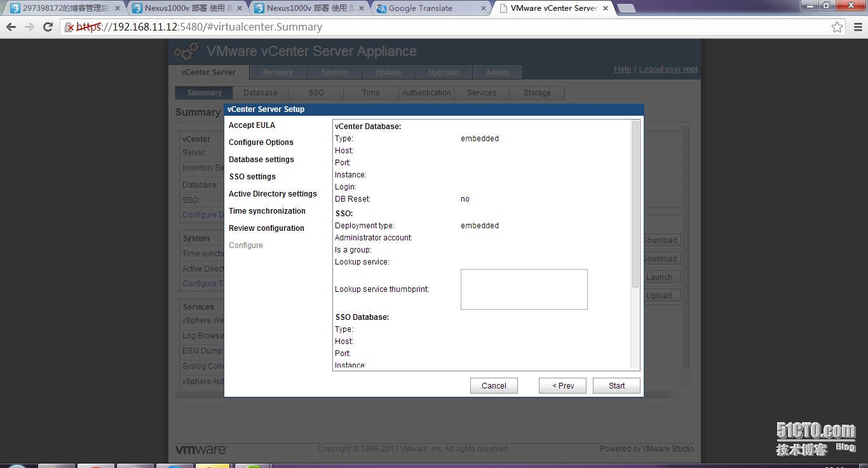Click the Launch button behind dialog
Screen dimensions: 868x468
(x=661, y=277)
